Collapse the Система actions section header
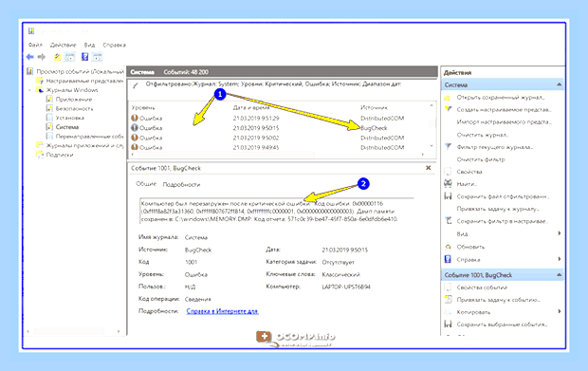588x371 pixels. pyautogui.click(x=559, y=84)
